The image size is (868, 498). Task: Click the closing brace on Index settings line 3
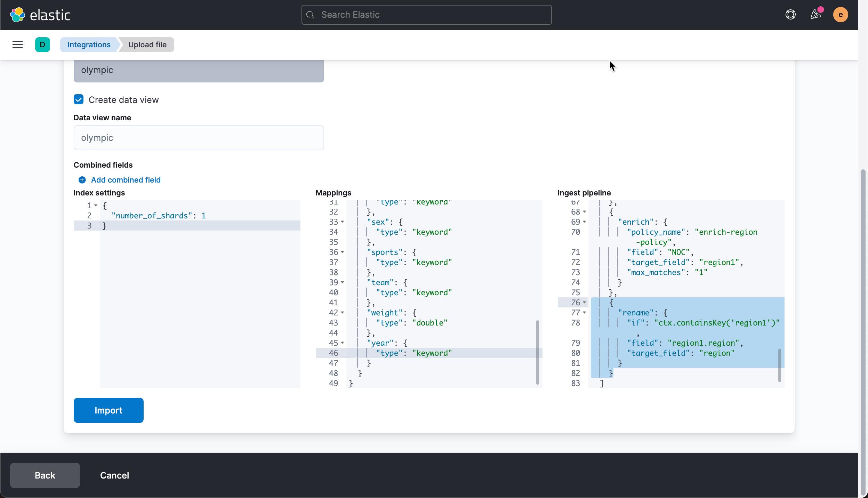point(104,226)
